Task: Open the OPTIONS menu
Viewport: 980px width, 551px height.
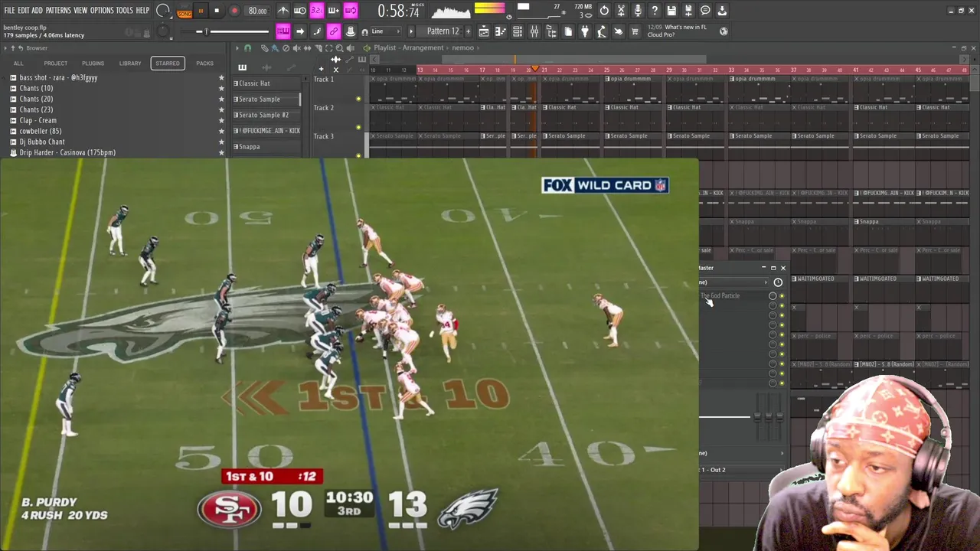Action: point(102,10)
